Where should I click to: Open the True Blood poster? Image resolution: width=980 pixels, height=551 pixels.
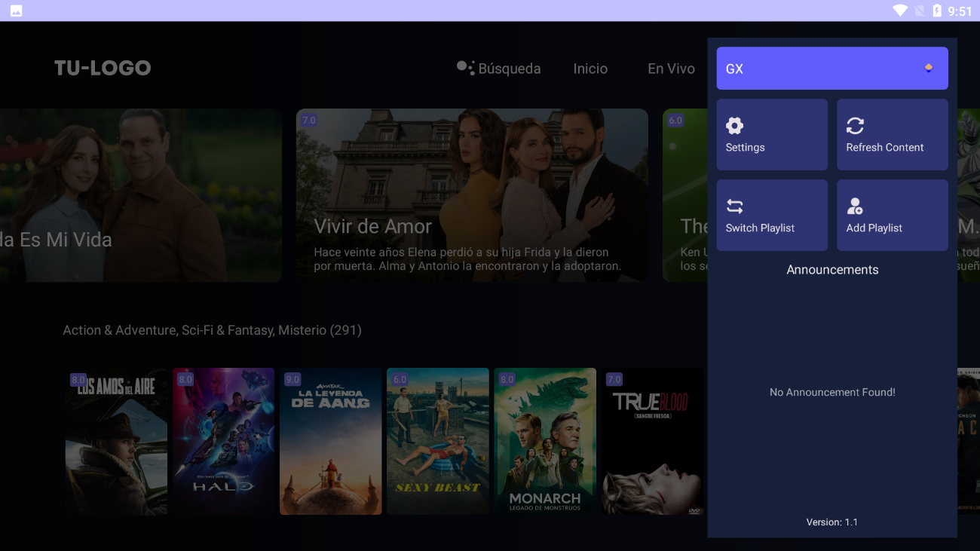click(651, 441)
